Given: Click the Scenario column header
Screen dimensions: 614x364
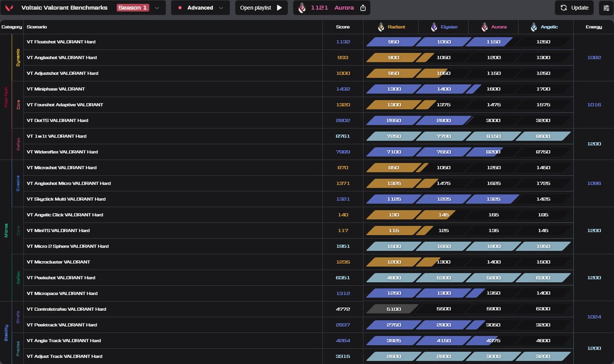Looking at the screenshot, I should [37, 27].
